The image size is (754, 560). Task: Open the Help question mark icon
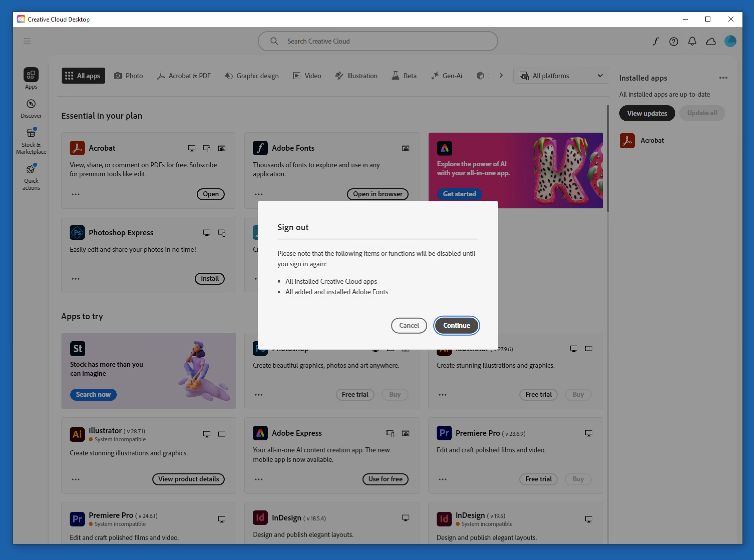(674, 41)
